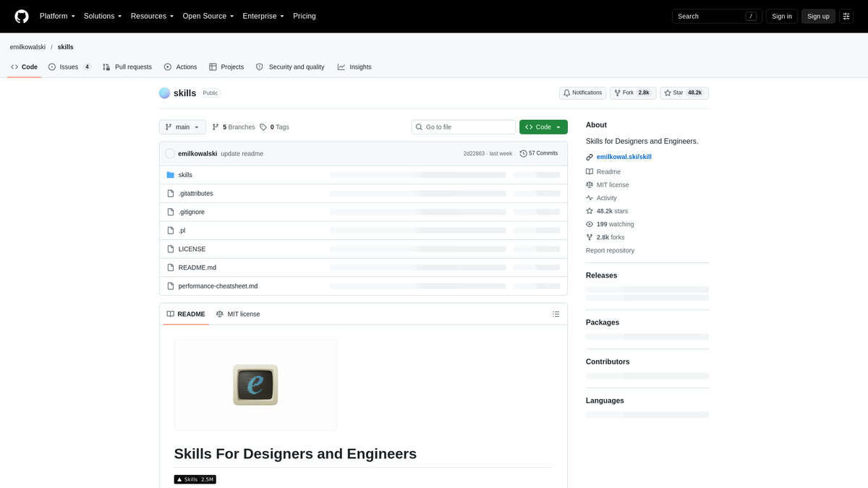868x488 pixels.
Task: Star the repository with the Star button
Action: (x=684, y=93)
